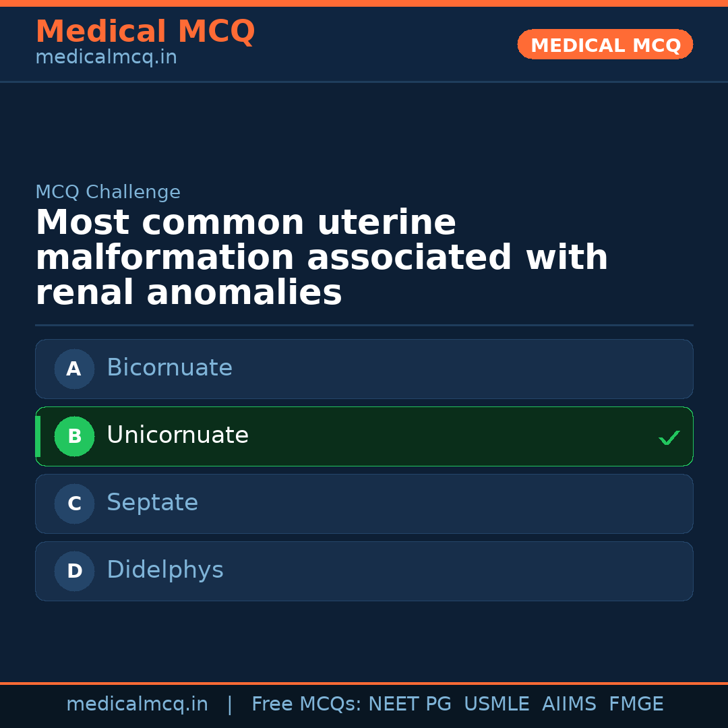Image resolution: width=728 pixels, height=728 pixels.
Task: Click the green accent bar beside Unicornuate
Action: [x=38, y=436]
